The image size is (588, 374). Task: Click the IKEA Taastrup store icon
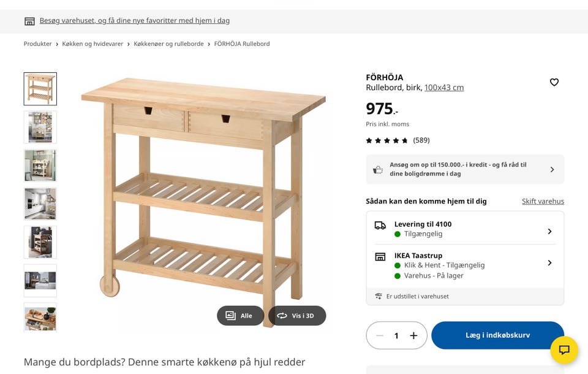(x=380, y=257)
